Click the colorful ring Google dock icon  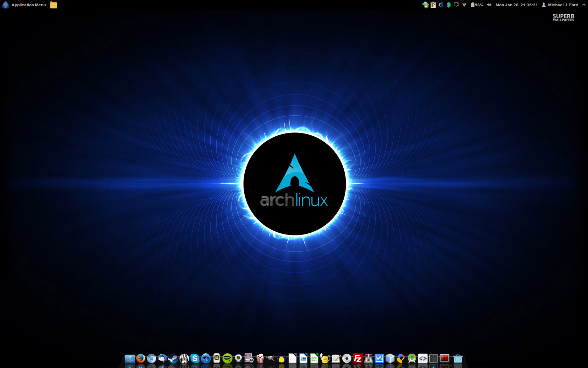[401, 359]
